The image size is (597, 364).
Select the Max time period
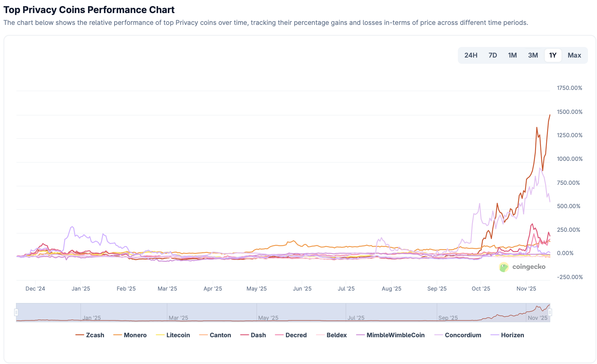pos(574,55)
